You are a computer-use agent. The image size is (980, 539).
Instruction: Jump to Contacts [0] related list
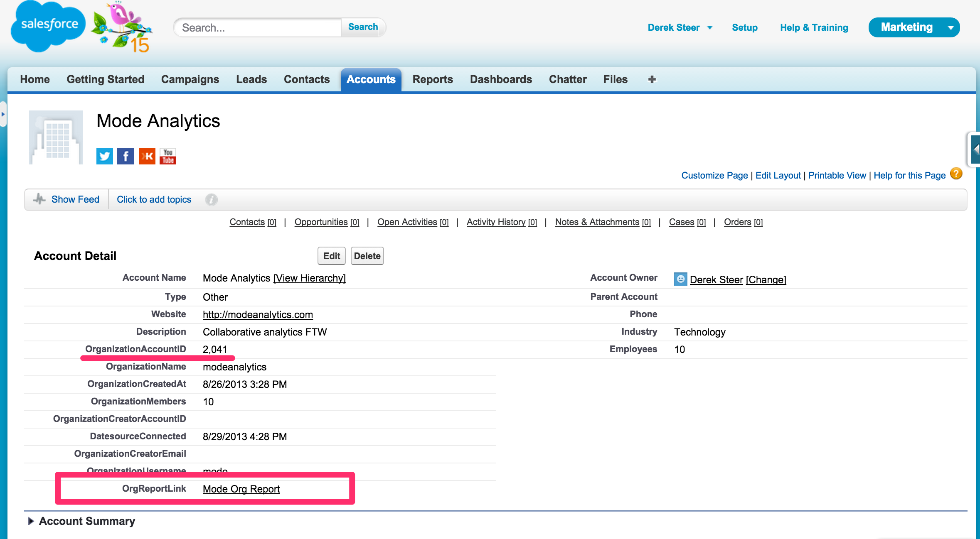click(253, 222)
